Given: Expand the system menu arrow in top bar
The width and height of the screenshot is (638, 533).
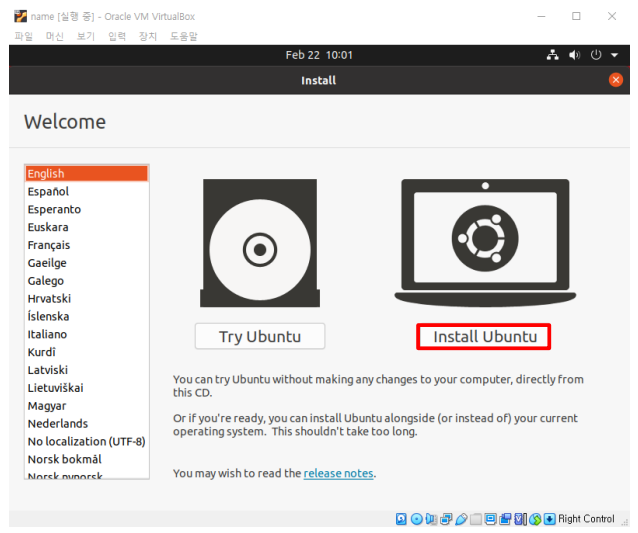Looking at the screenshot, I should point(614,55).
